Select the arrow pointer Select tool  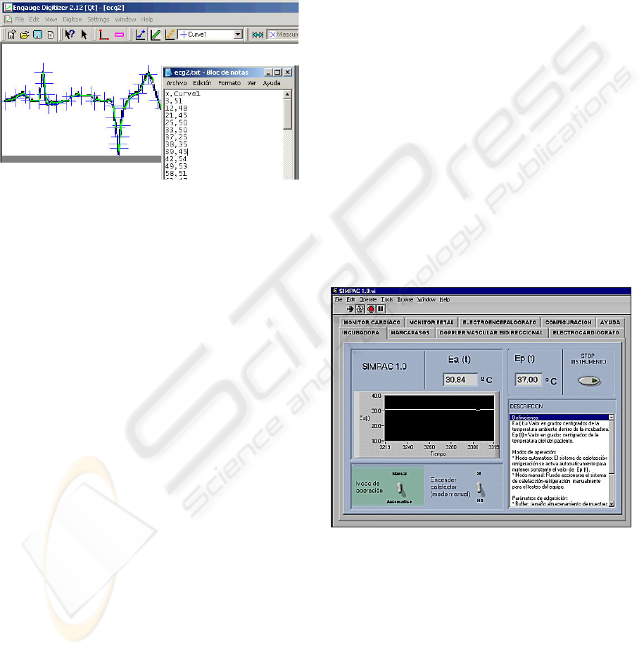point(84,34)
